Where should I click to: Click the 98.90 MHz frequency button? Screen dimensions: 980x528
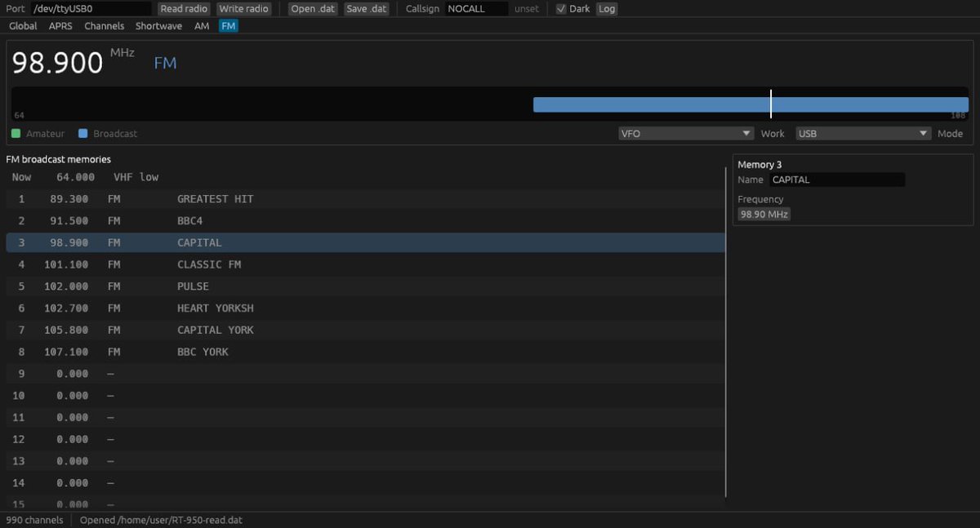[x=764, y=215]
